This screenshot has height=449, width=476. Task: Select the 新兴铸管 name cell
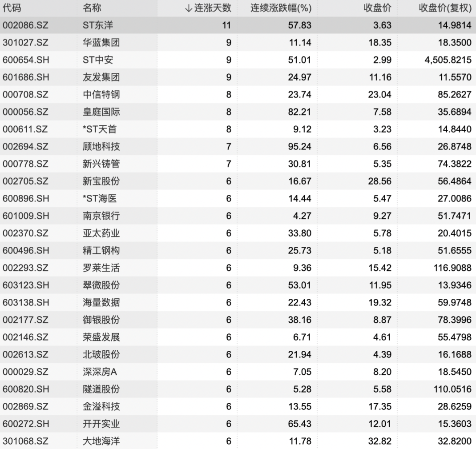tap(101, 164)
